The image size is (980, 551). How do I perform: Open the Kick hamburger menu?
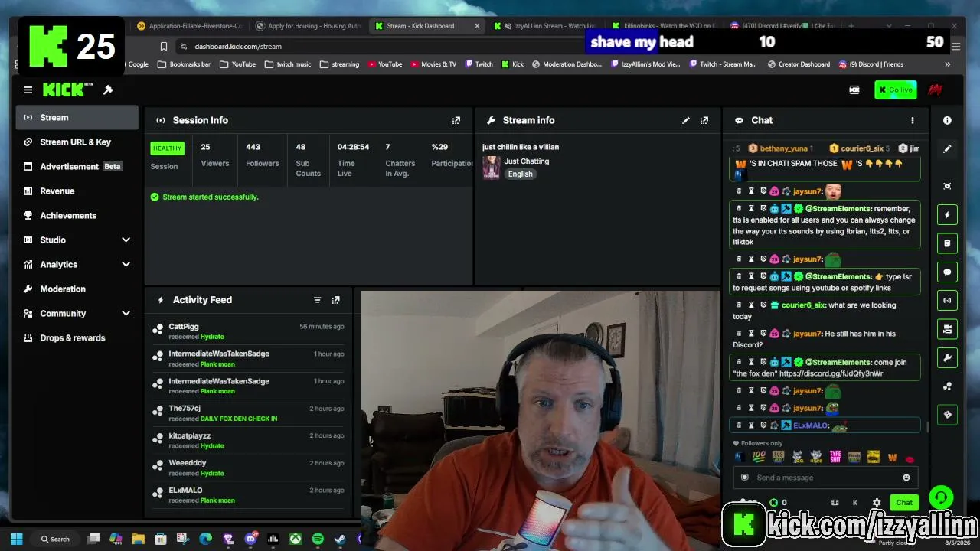pos(28,90)
